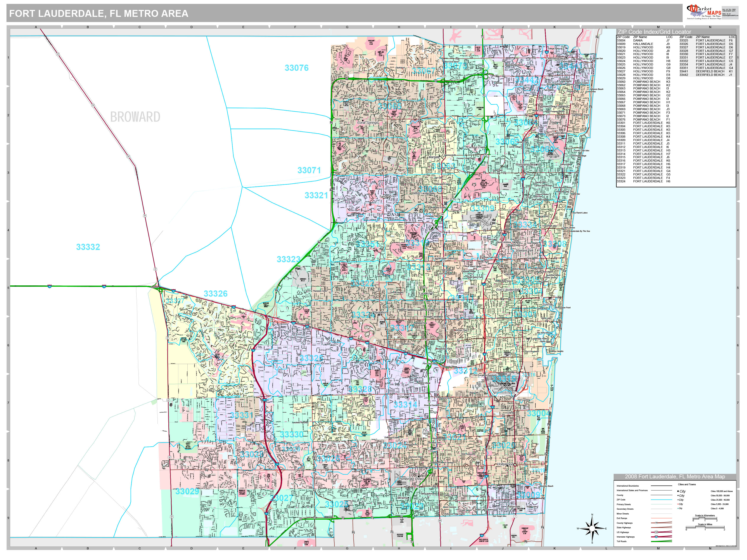Click the compass rose near the legend
The height and width of the screenshot is (560, 747).
[x=592, y=529]
